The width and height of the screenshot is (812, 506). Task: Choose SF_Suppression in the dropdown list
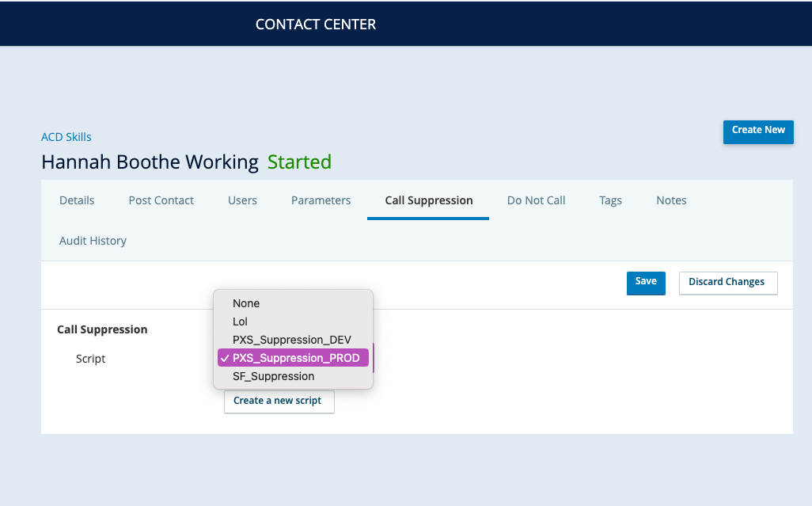click(x=273, y=376)
